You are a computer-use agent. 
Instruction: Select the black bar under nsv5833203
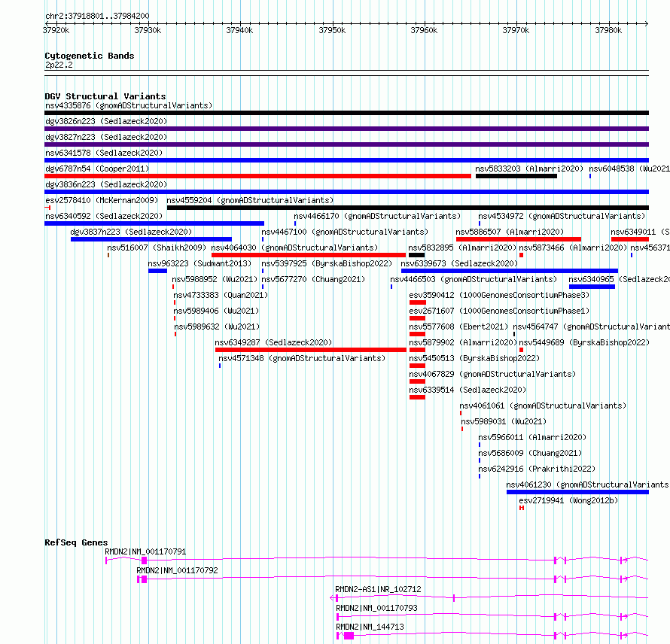[516, 176]
